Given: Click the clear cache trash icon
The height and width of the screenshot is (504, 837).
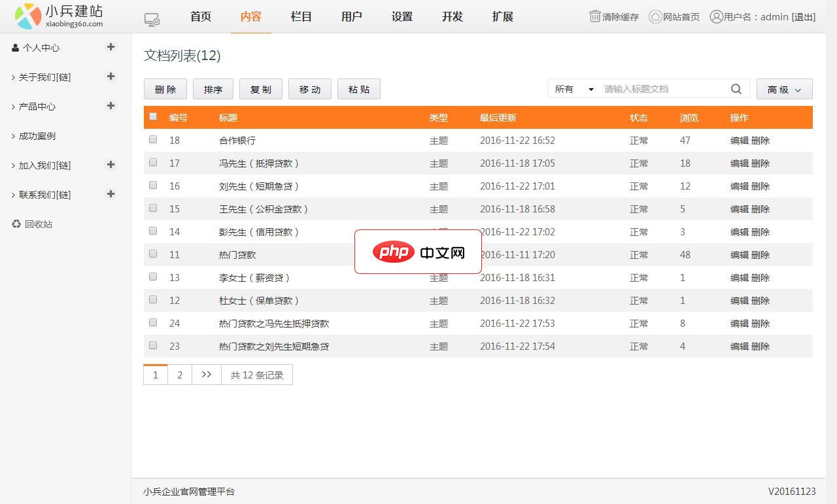Looking at the screenshot, I should pyautogui.click(x=594, y=16).
